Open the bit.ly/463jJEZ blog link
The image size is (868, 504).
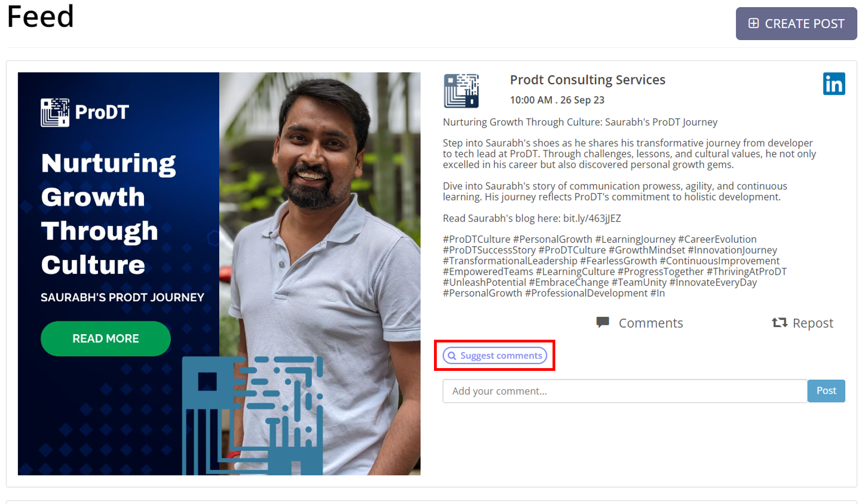coord(592,218)
